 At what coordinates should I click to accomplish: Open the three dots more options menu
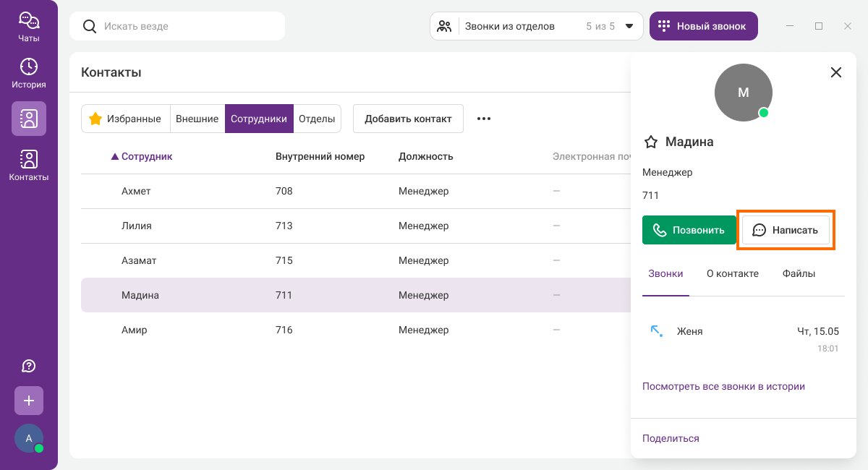(484, 119)
